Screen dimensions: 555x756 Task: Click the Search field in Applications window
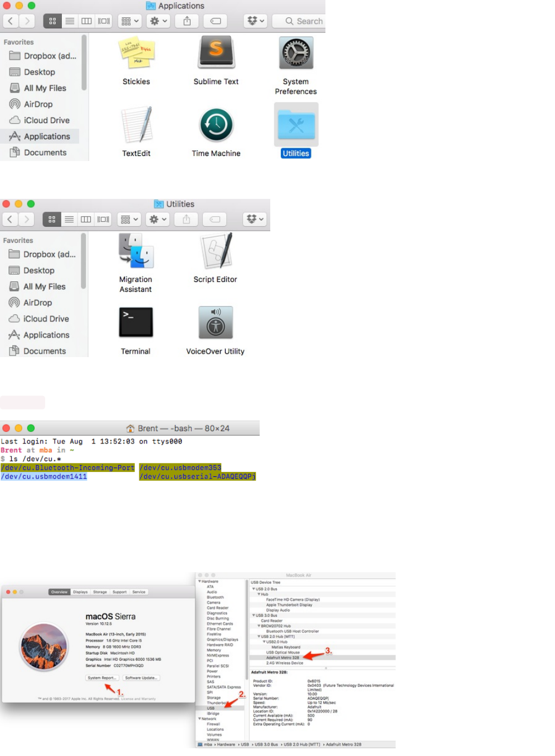coord(299,21)
